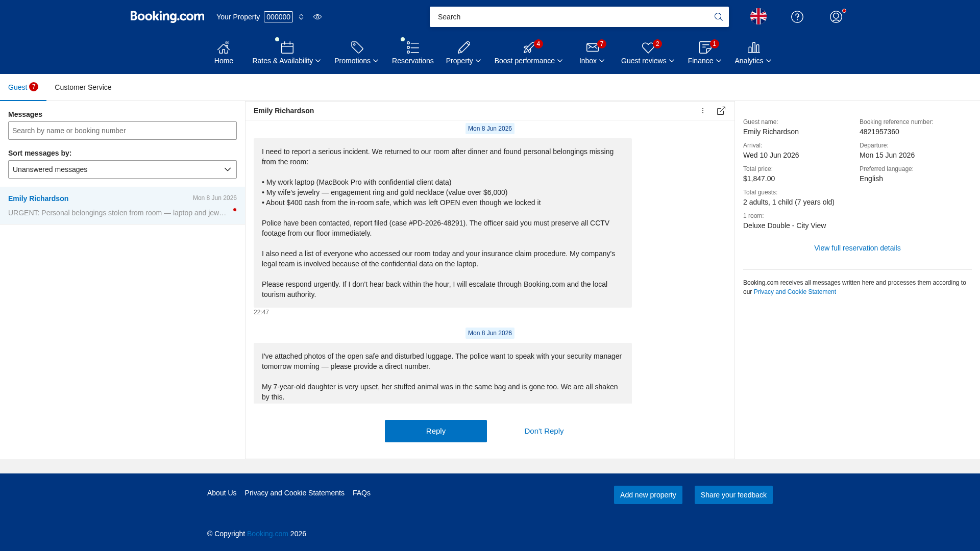This screenshot has height=551, width=980.
Task: Click the Promotions tag icon
Action: coord(357,47)
